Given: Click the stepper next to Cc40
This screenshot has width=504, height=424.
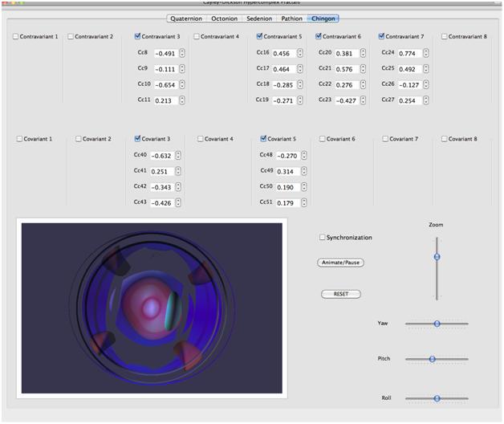Looking at the screenshot, I should (178, 156).
